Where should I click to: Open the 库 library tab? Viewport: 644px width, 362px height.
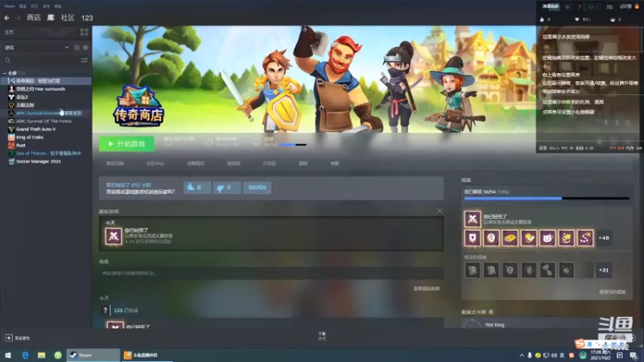(51, 18)
